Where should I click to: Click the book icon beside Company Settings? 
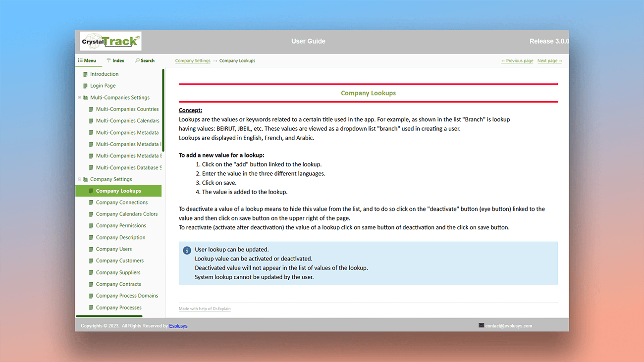click(x=84, y=179)
